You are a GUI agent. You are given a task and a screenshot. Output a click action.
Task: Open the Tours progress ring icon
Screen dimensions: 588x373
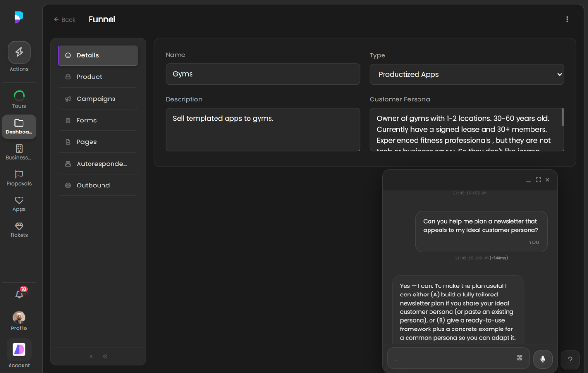tap(19, 96)
